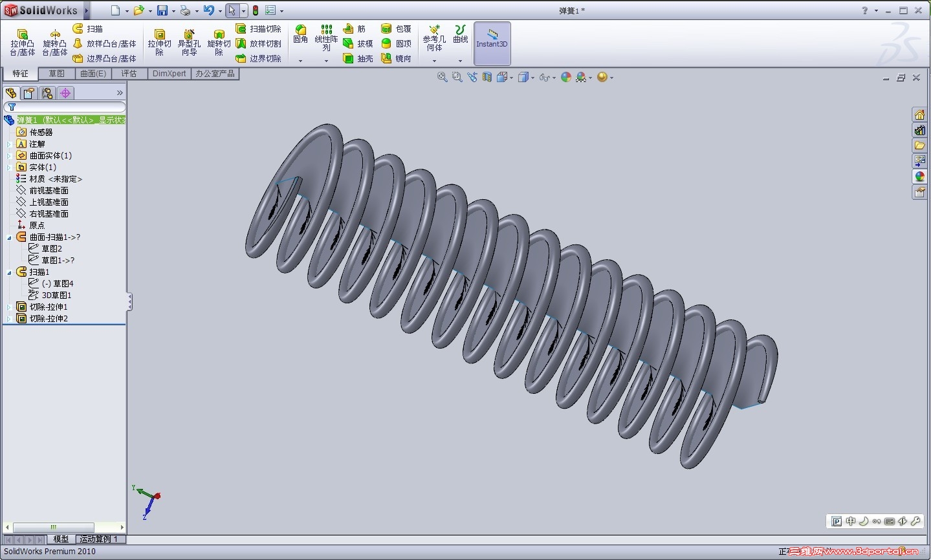Select 边界凸台/基体 boundary boss tool
Screen dimensions: 931x560
point(104,58)
